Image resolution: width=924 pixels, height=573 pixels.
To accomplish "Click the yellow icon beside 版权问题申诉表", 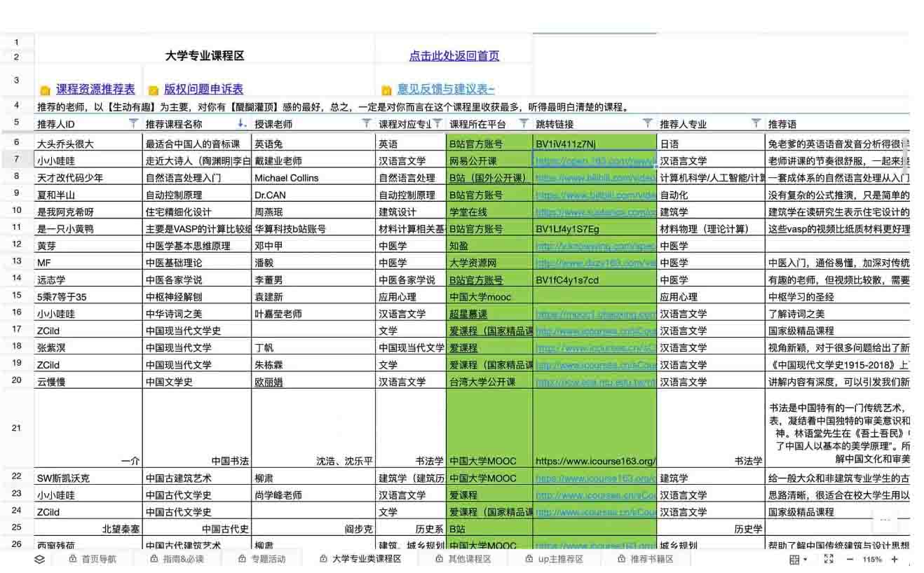I will pos(153,90).
